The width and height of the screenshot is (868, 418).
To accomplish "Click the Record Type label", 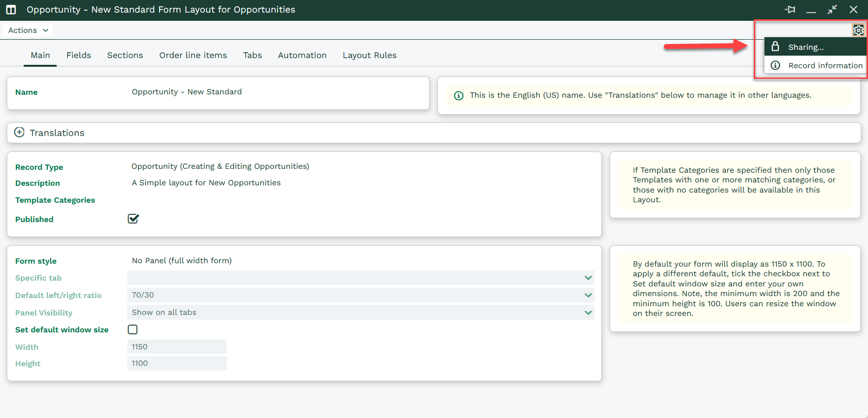I will click(x=39, y=167).
